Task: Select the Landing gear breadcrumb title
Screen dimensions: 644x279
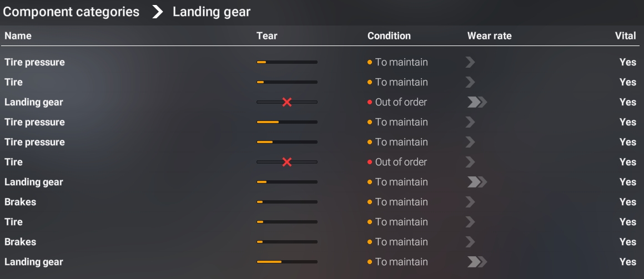Action: (x=212, y=12)
